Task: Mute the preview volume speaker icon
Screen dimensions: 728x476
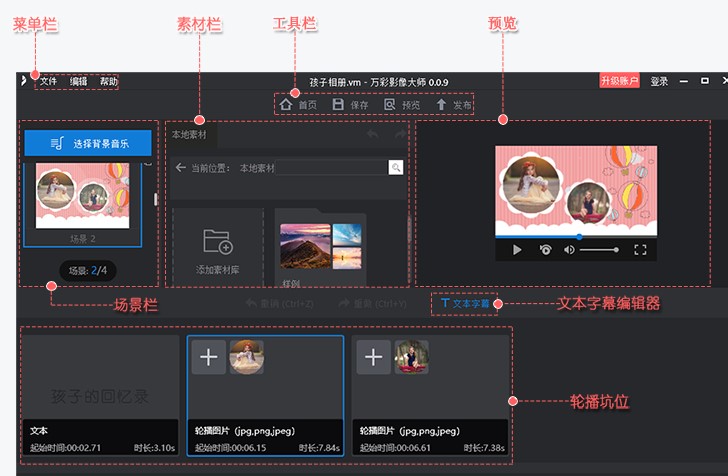Action: point(569,249)
